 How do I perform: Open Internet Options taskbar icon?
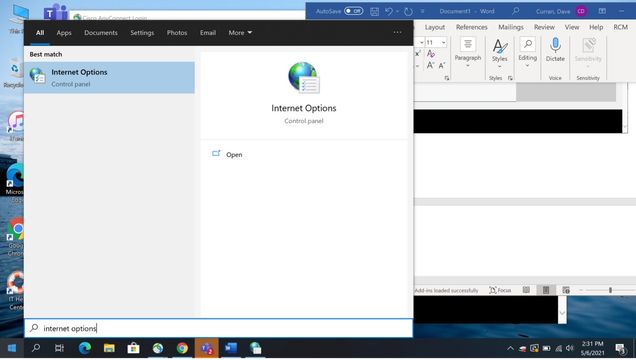click(x=255, y=348)
